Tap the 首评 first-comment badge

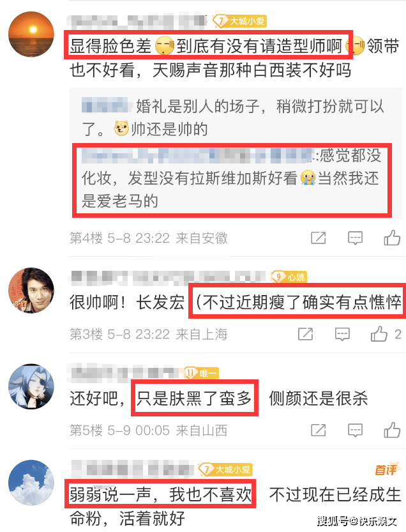click(x=387, y=469)
